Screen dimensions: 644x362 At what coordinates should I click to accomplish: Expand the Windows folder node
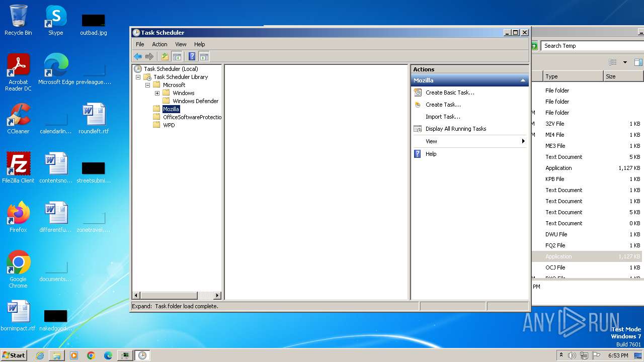tap(157, 93)
